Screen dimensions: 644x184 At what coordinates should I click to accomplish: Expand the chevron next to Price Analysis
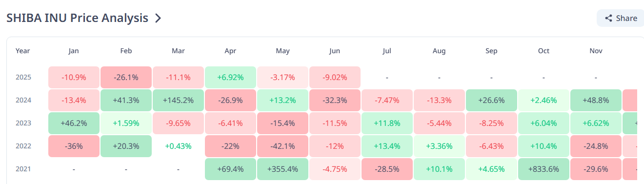[x=158, y=19]
